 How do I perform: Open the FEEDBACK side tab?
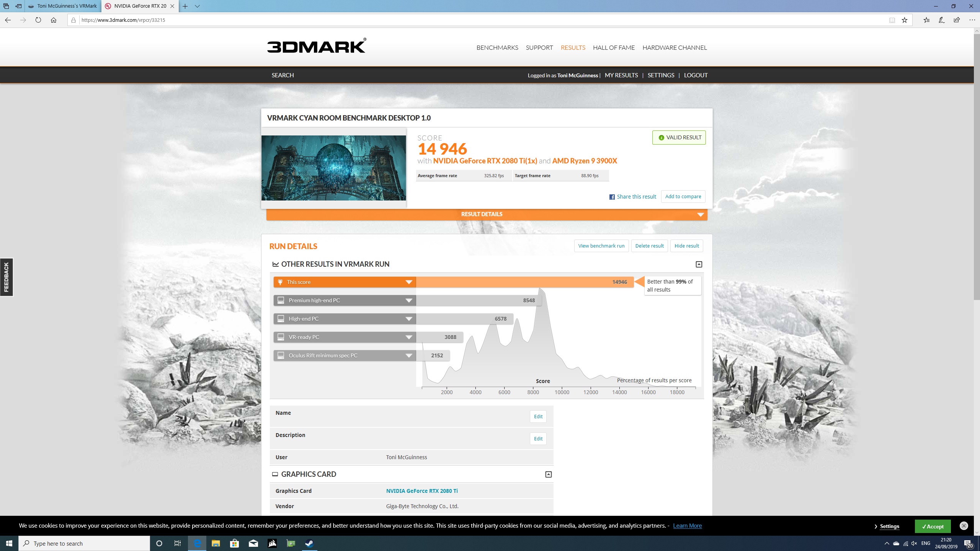[x=7, y=277]
